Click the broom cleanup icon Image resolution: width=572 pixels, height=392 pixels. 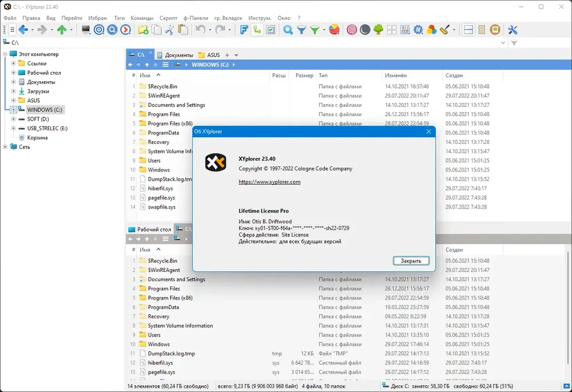(x=444, y=30)
